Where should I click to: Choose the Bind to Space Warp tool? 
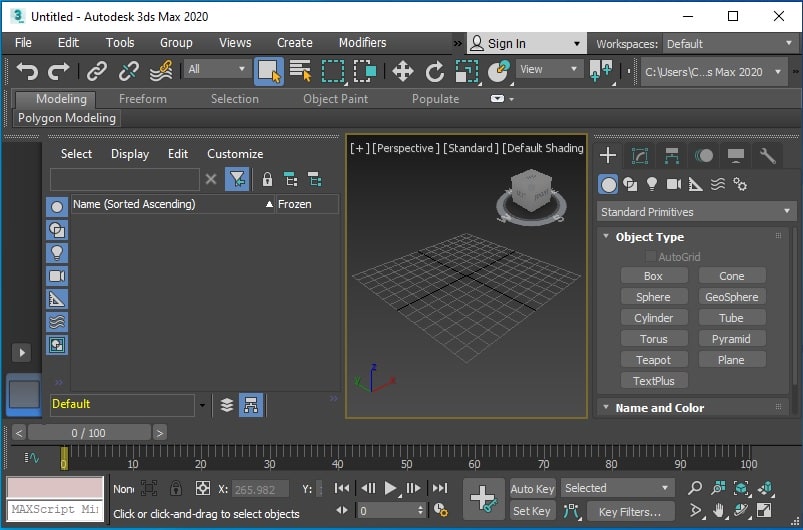161,71
